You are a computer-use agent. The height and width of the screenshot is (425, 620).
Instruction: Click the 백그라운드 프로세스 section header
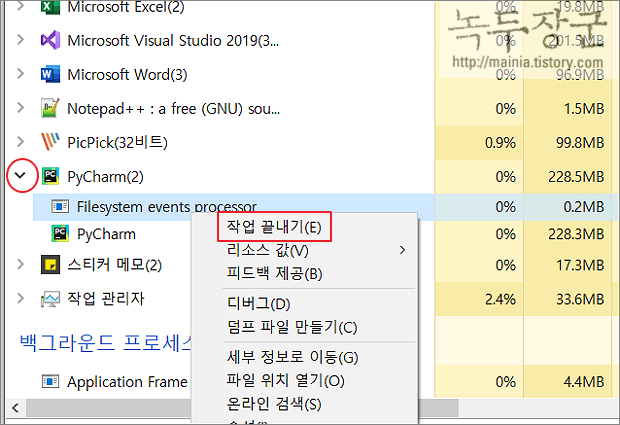pyautogui.click(x=106, y=342)
